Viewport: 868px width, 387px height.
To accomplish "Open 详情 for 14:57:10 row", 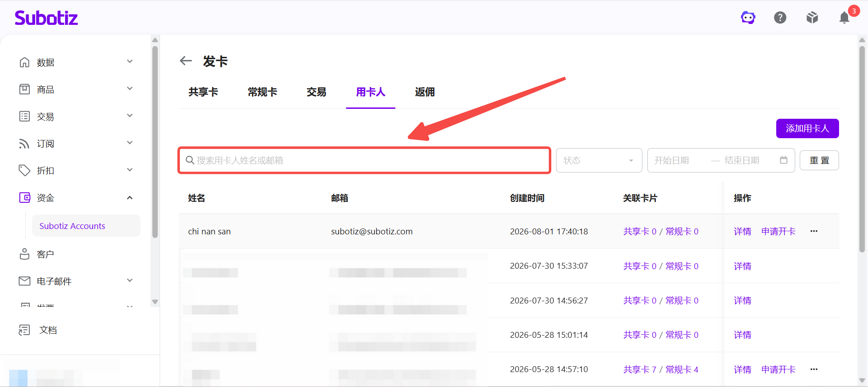I will (x=742, y=370).
